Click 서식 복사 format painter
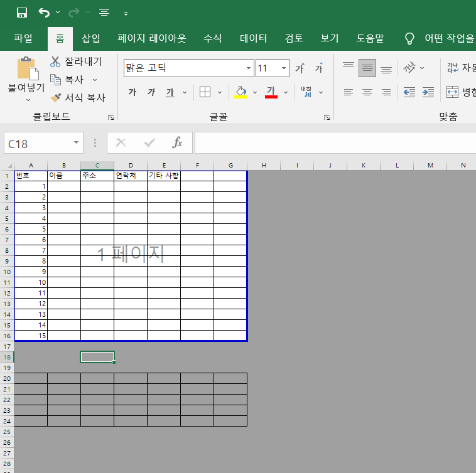The width and height of the screenshot is (476, 473). pos(78,98)
